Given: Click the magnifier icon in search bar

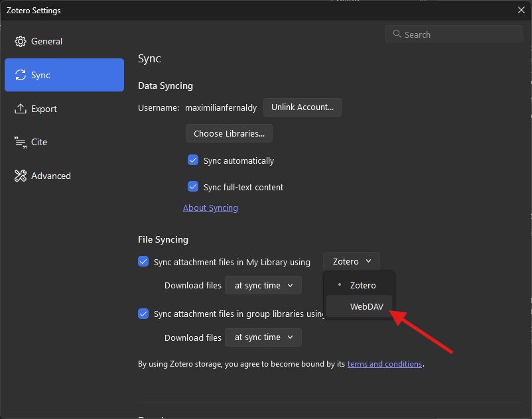Looking at the screenshot, I should (397, 34).
